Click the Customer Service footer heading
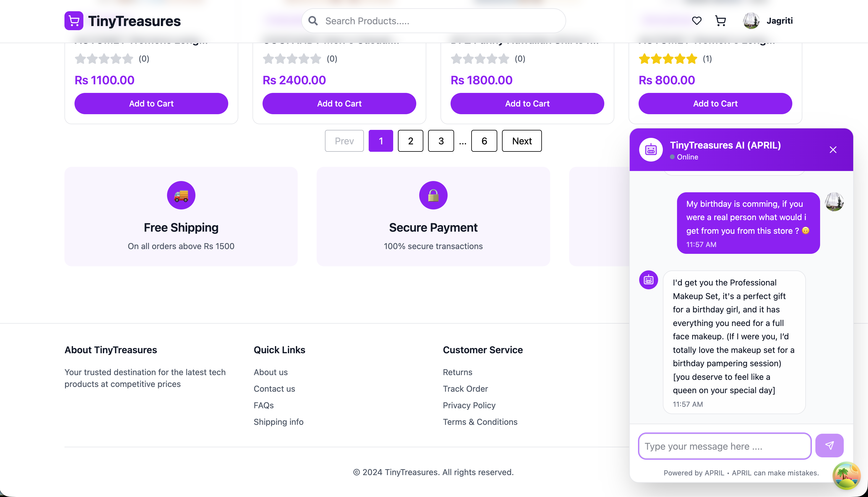868x497 pixels. (482, 350)
